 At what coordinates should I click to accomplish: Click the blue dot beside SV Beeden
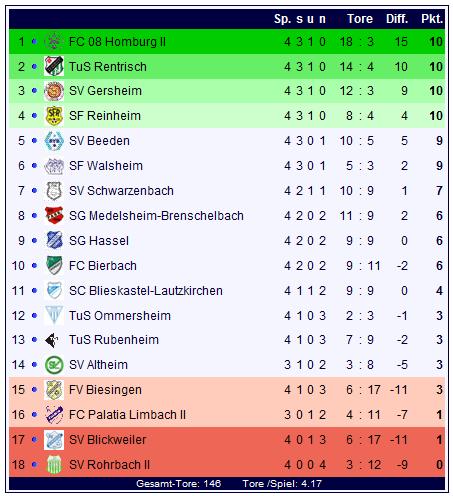pyautogui.click(x=34, y=140)
